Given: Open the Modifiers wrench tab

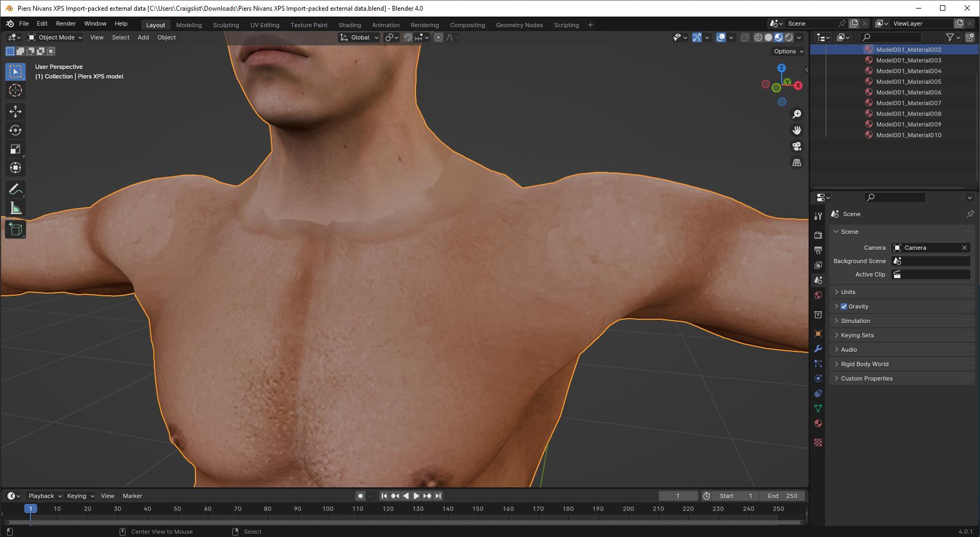Looking at the screenshot, I should [x=818, y=349].
